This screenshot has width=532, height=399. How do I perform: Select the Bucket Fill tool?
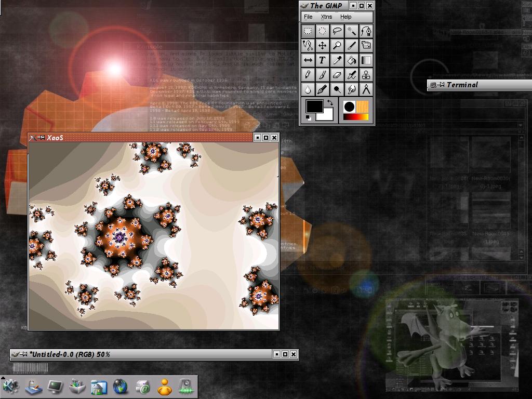[352, 60]
